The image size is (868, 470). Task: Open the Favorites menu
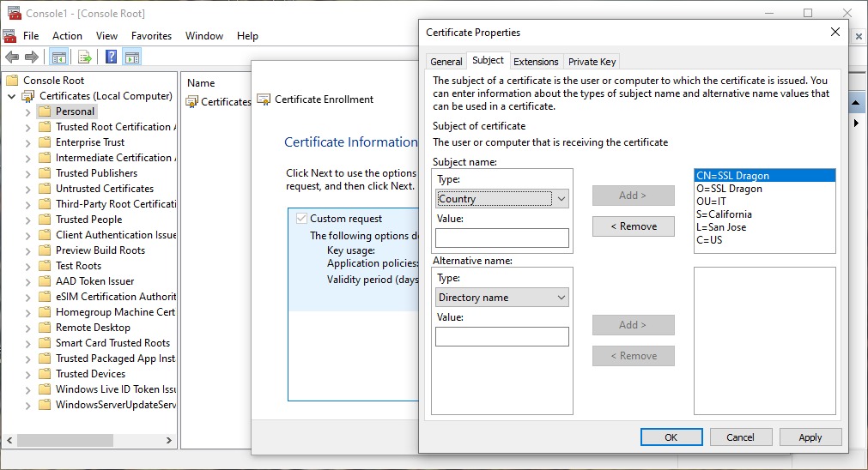[151, 36]
